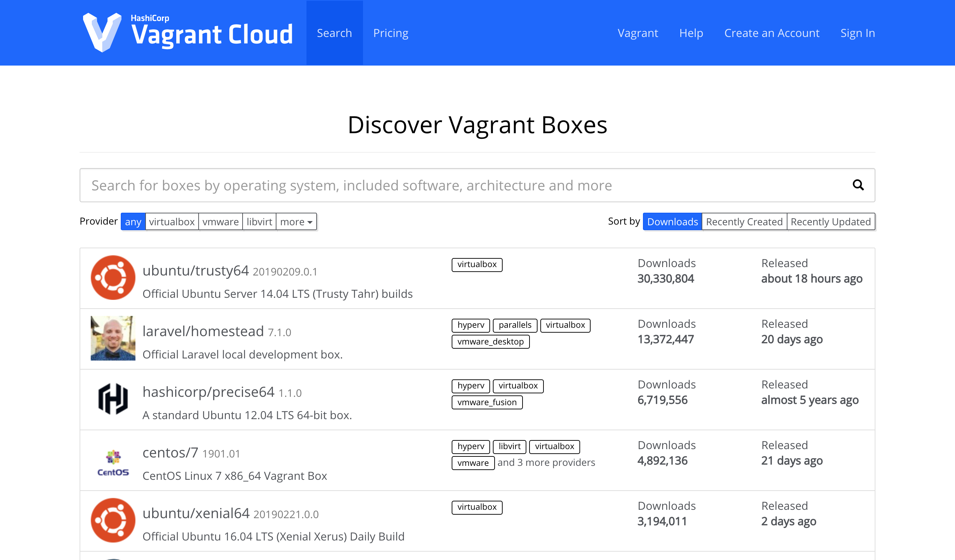
Task: Click the laravel/homestead avatar photo
Action: [112, 338]
